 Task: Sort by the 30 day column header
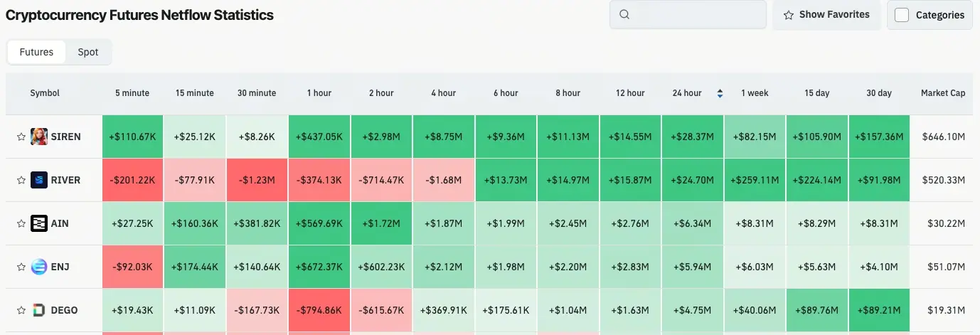[879, 93]
